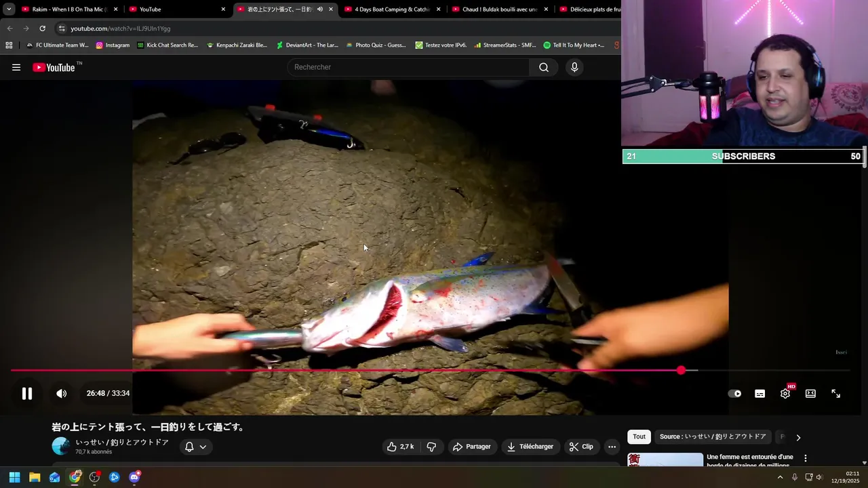Click the magnifier search button
The width and height of the screenshot is (868, 488).
pyautogui.click(x=544, y=67)
